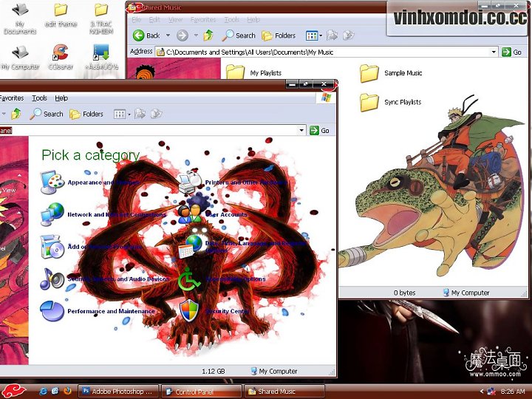Open View menu in Shared Music window
The height and width of the screenshot is (399, 532).
tap(175, 20)
